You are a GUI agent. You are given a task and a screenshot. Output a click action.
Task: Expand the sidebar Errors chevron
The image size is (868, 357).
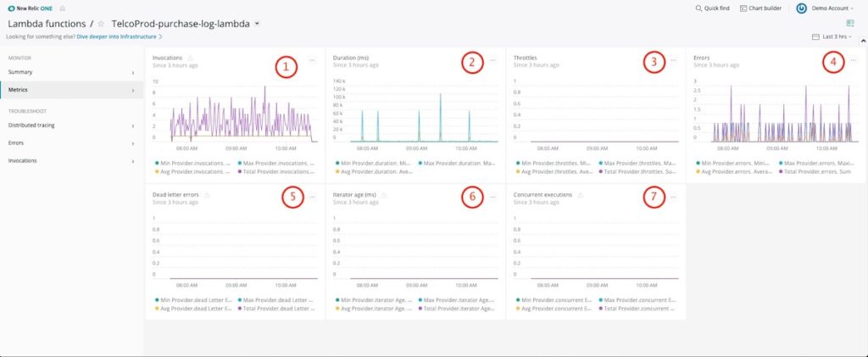click(133, 143)
